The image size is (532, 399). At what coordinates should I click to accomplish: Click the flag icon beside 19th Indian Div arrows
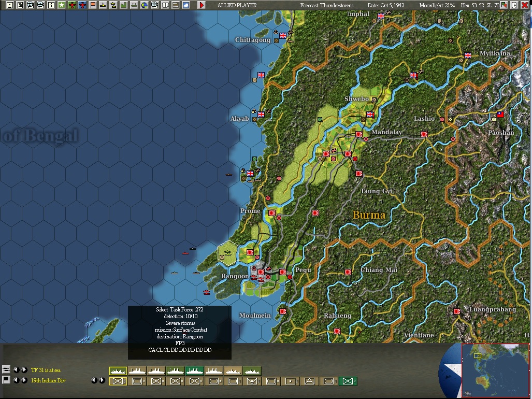(6, 380)
